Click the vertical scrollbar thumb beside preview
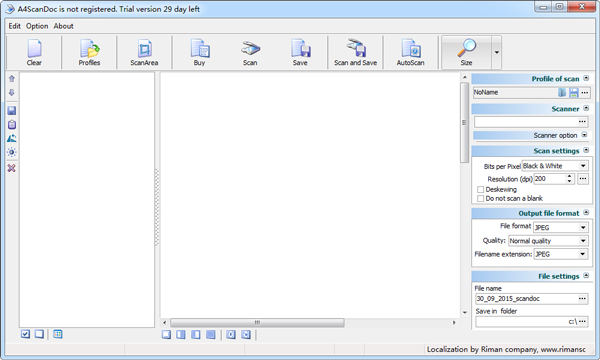Screen dimensions: 600x360 (x=465, y=122)
